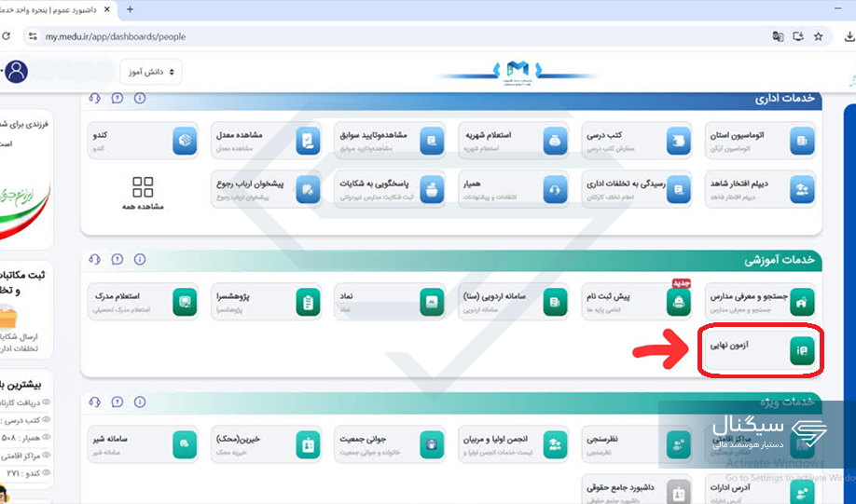
Task: Click the پیشخوان ارباب رجوع icon
Action: click(x=308, y=189)
